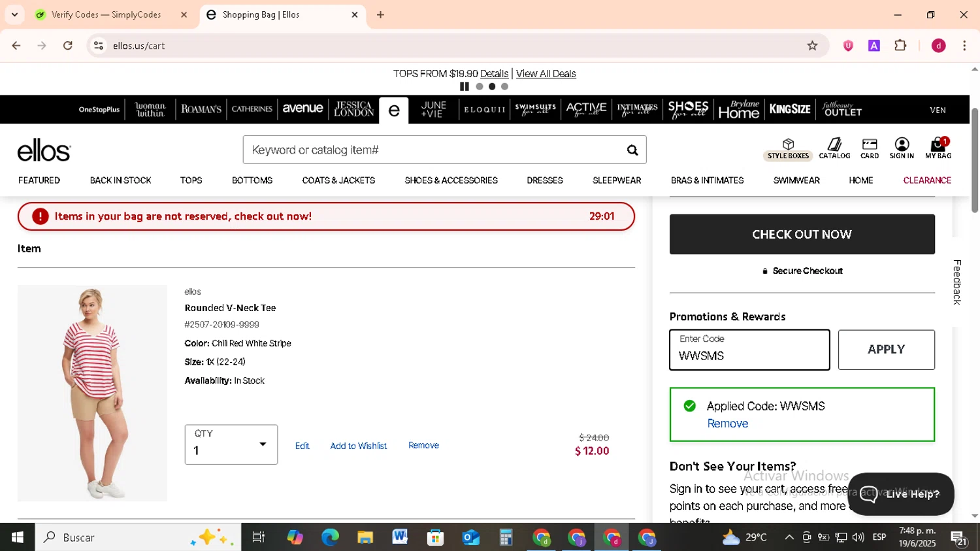This screenshot has width=980, height=551.
Task: Open Back In Stock menu
Action: pos(120,180)
